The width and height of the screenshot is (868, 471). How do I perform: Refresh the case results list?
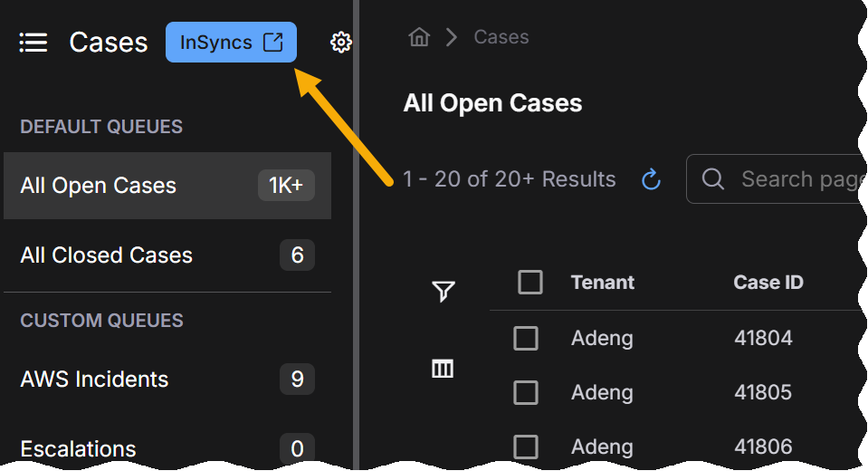(651, 179)
